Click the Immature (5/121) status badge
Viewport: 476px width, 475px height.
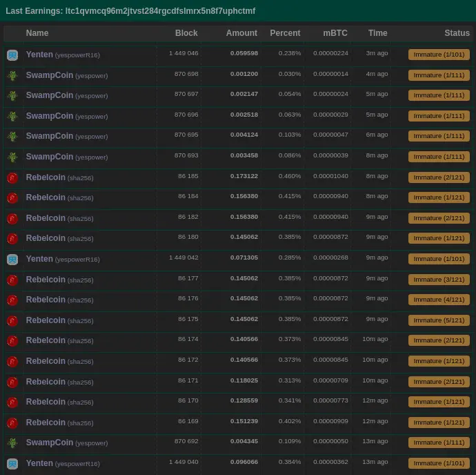pyautogui.click(x=439, y=320)
